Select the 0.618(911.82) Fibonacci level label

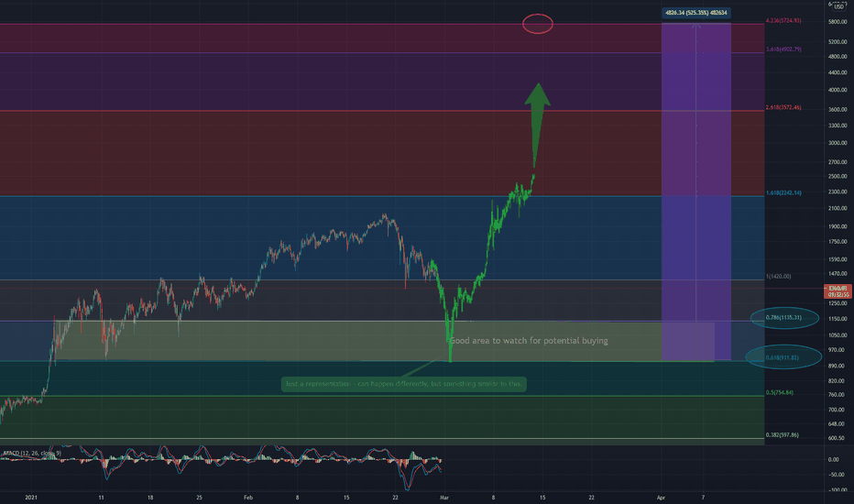click(x=783, y=358)
